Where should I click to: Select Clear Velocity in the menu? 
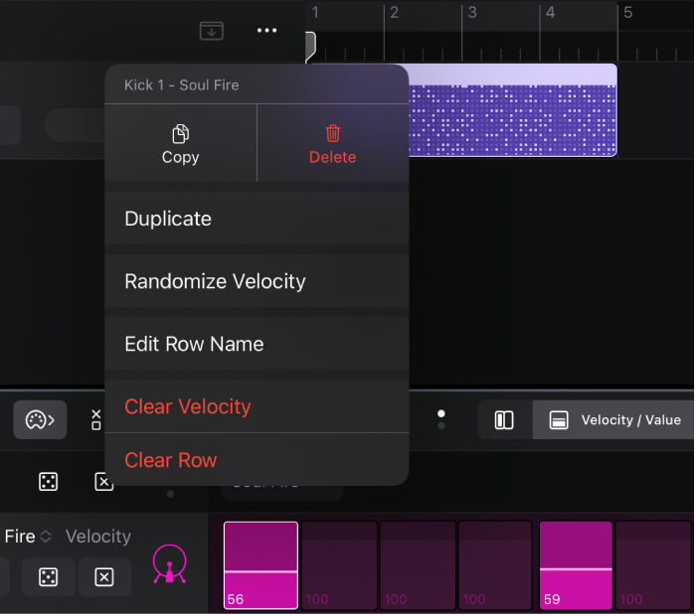point(257,406)
